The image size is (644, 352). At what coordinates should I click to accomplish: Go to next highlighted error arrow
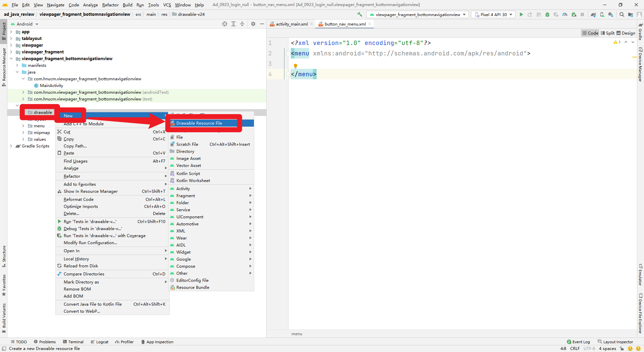point(633,42)
